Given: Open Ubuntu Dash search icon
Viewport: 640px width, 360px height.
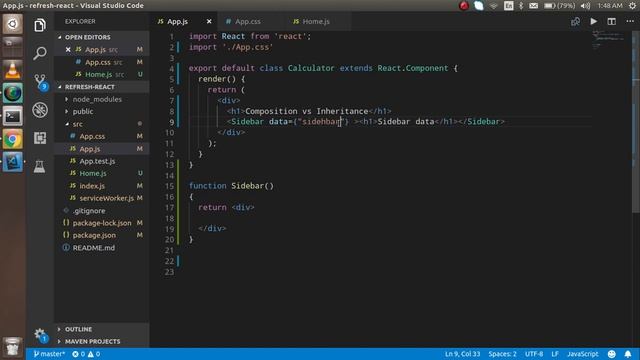Looking at the screenshot, I should click(x=13, y=24).
